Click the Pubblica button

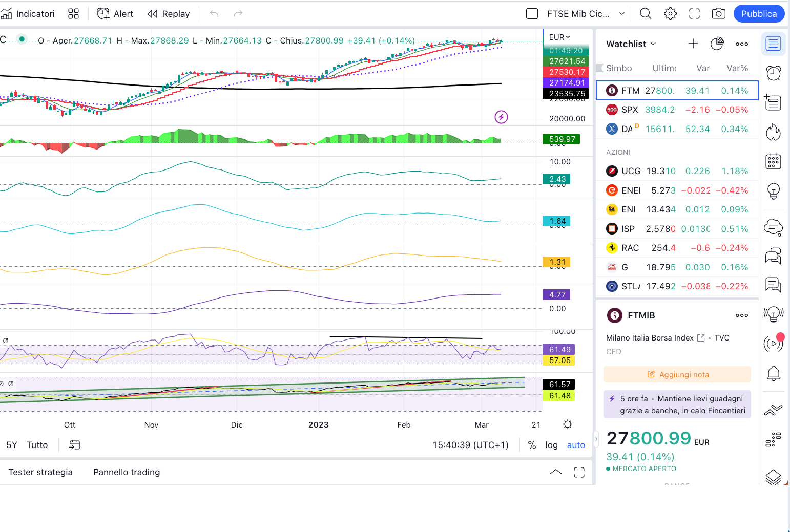[x=759, y=14]
